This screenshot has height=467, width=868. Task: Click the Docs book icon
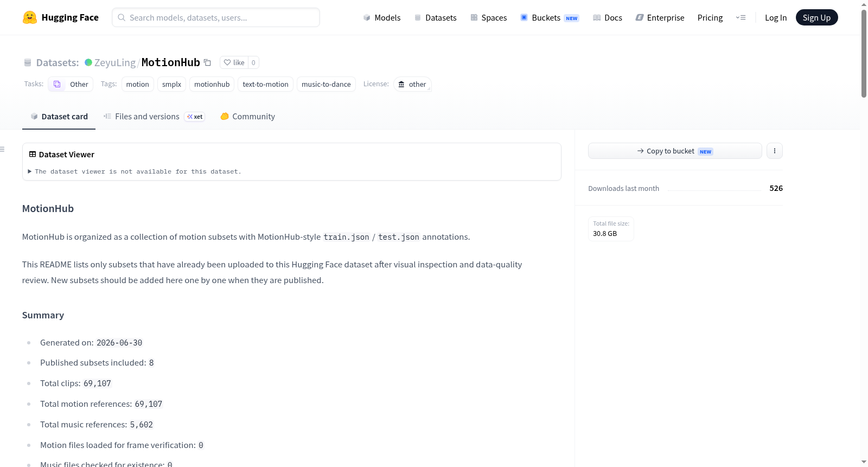tap(597, 17)
